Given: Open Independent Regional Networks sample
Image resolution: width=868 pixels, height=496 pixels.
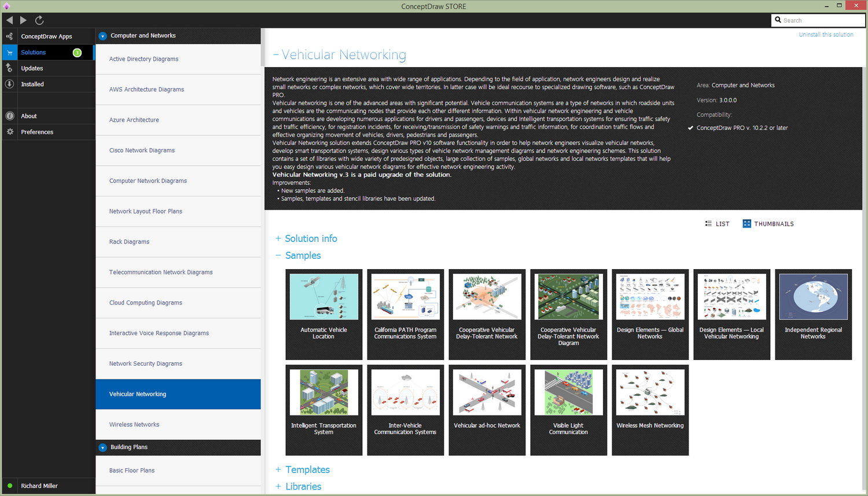Looking at the screenshot, I should pos(814,314).
